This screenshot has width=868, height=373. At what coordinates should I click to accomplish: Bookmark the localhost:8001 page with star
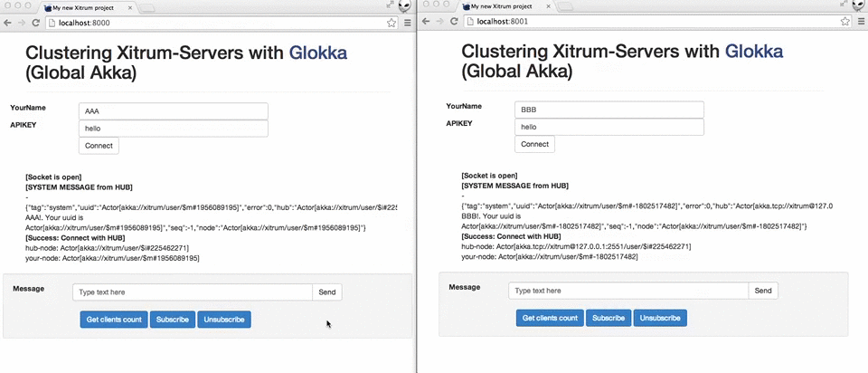844,22
